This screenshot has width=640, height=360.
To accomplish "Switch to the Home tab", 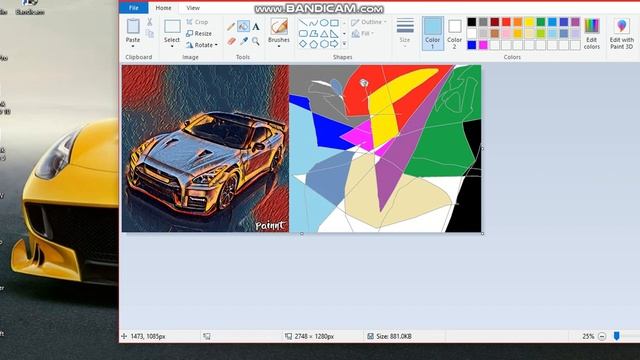I will pos(163,8).
